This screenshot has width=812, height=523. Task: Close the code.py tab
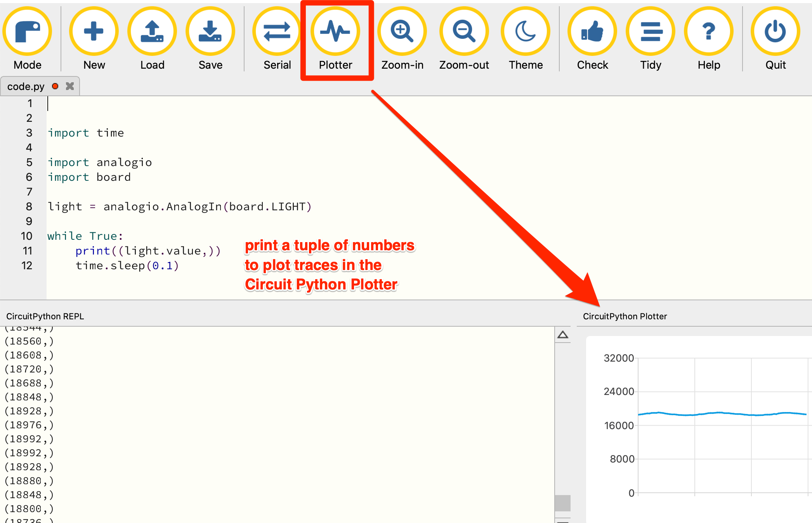70,86
